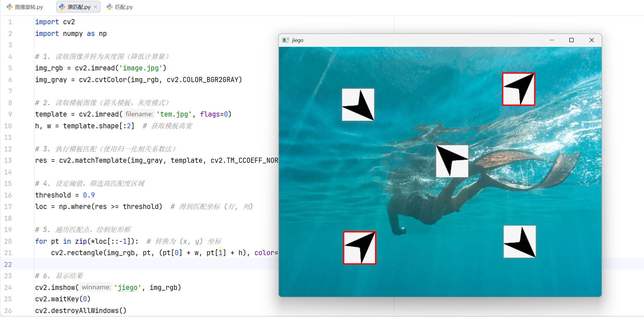Click the 图像旋转.py tab's Python icon

(10, 7)
